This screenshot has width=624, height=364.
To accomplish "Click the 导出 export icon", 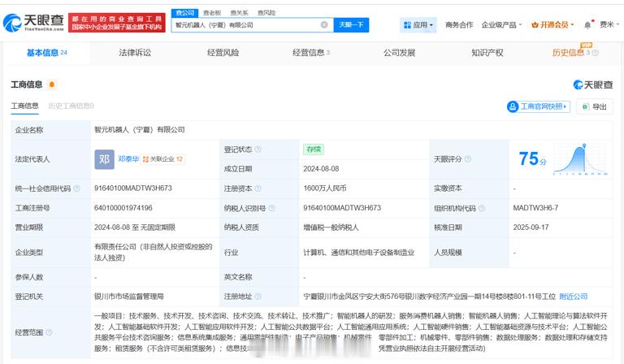I will point(585,106).
